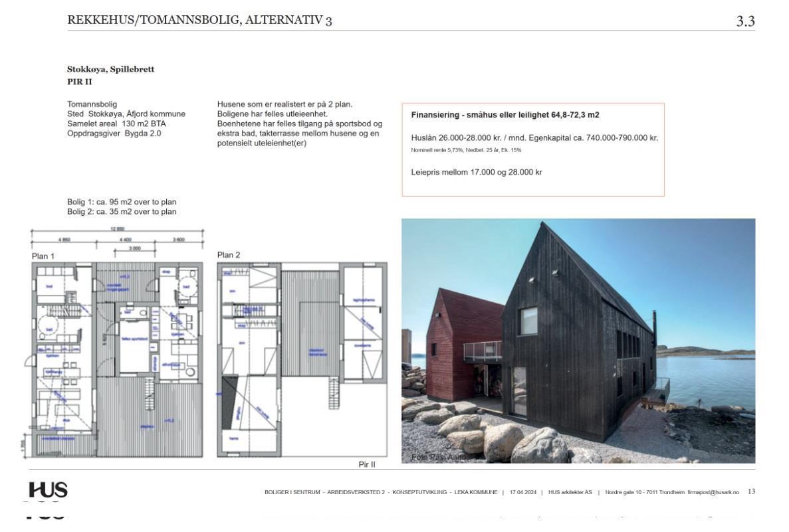Click the Pir II caption below the plans

pyautogui.click(x=367, y=464)
